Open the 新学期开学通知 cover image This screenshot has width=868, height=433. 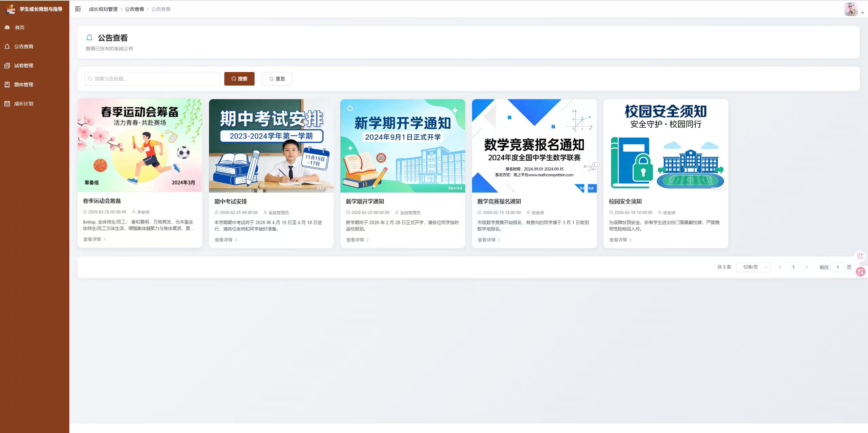pos(403,146)
